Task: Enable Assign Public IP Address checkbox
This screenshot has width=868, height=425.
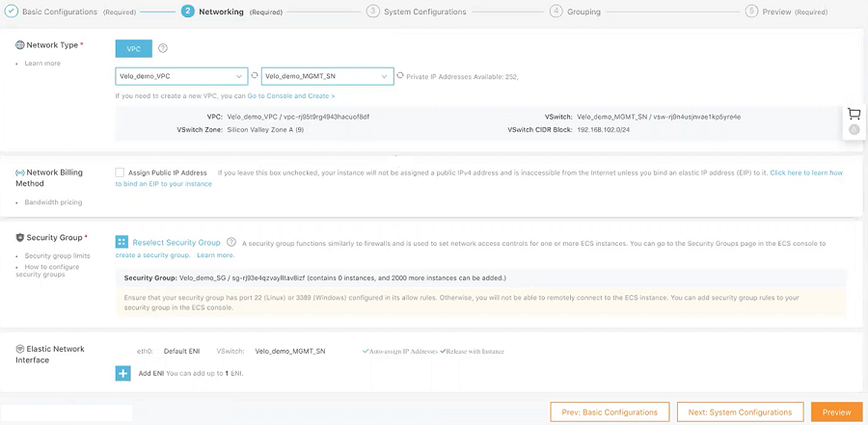Action: (120, 173)
